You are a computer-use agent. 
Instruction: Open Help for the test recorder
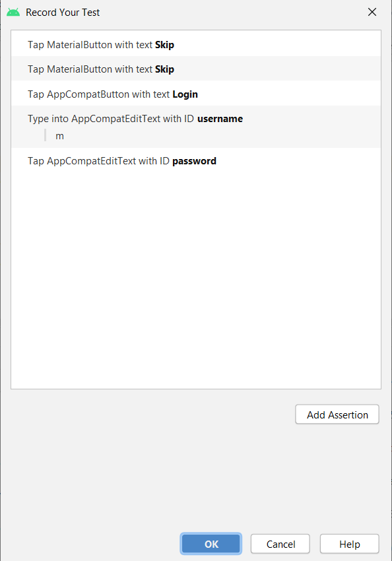tap(350, 544)
